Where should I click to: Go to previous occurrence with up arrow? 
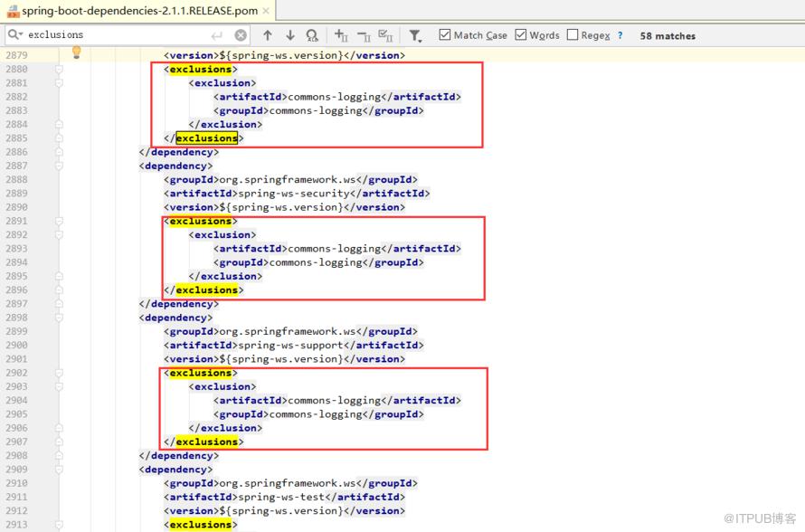(x=268, y=35)
